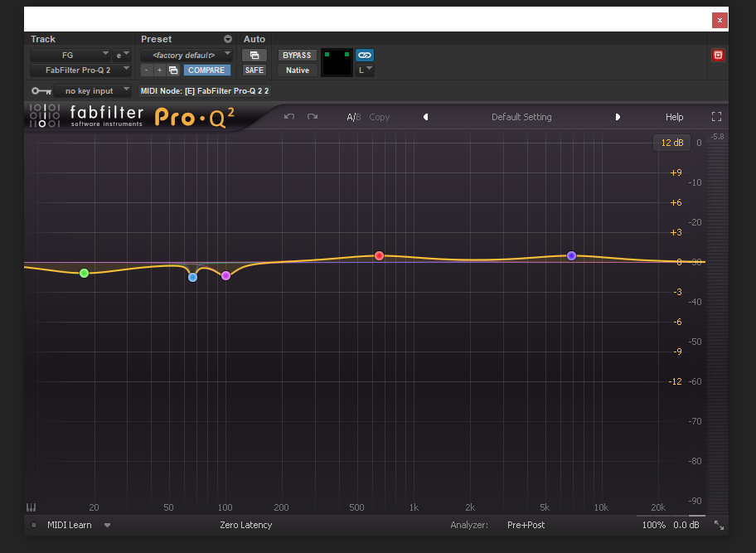The width and height of the screenshot is (756, 553).
Task: Click the undo arrow icon
Action: coord(288,117)
